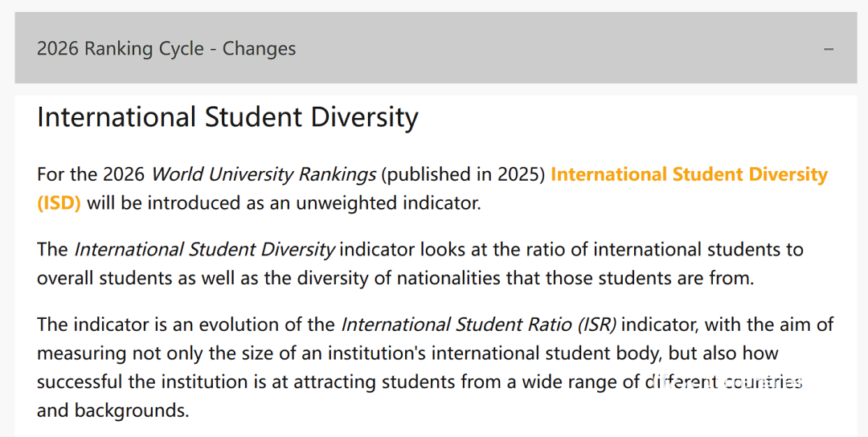Screen dimensions: 868x437
Task: Click the 'International Student Diversity' main heading
Action: [x=227, y=117]
